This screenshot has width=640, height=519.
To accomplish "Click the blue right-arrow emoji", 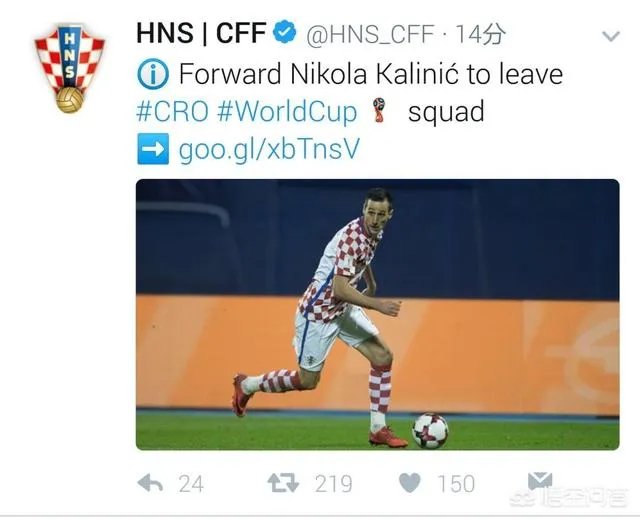I will [153, 149].
